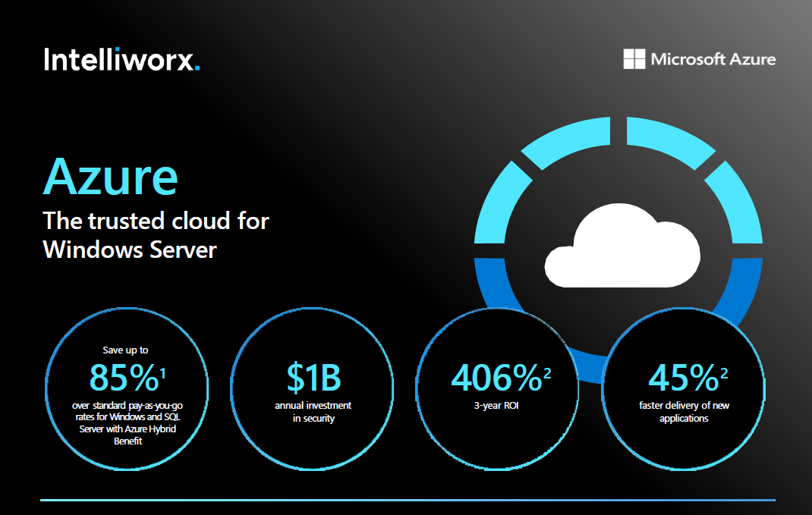Image resolution: width=812 pixels, height=515 pixels.
Task: Click the white cloud icon
Action: point(622,245)
